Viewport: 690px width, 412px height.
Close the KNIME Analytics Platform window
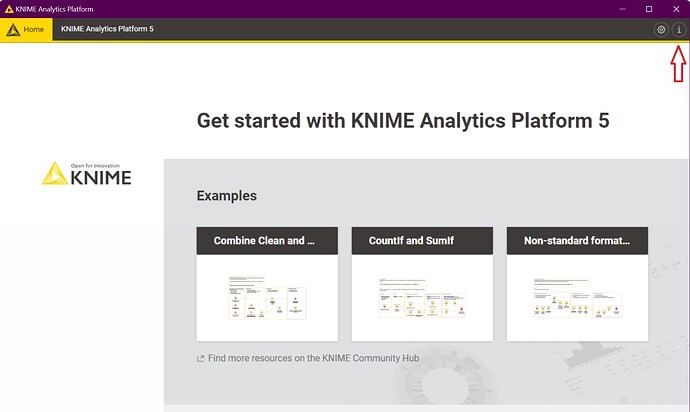676,9
